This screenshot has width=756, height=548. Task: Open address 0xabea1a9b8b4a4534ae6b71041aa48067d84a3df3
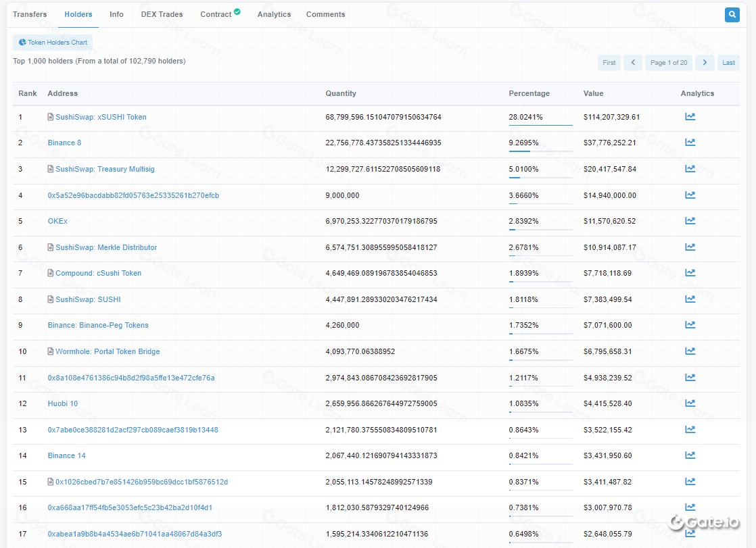click(135, 534)
